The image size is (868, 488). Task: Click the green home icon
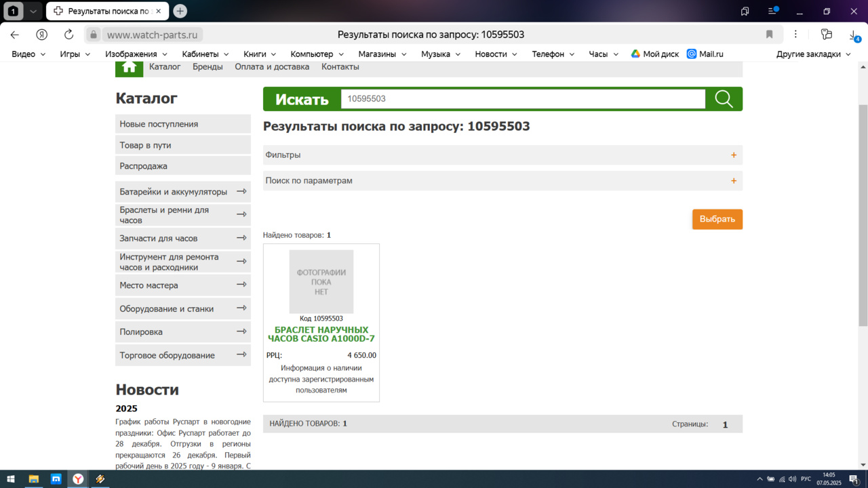tap(129, 67)
